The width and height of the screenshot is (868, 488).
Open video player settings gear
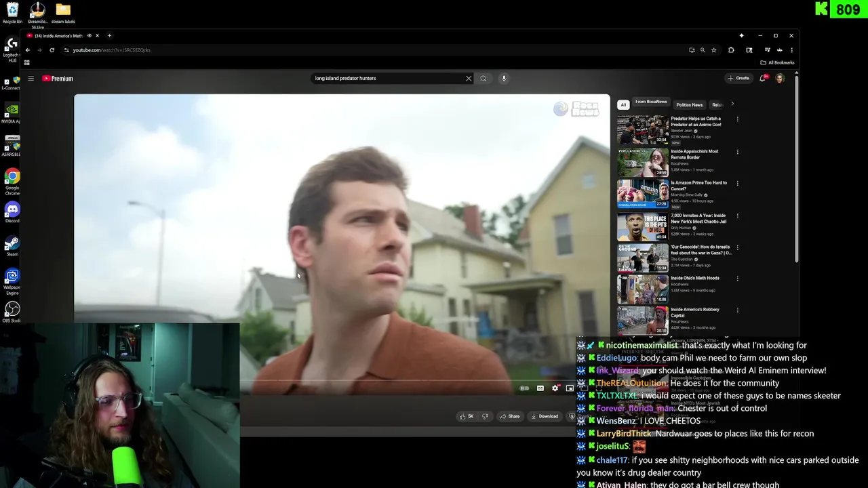555,388
